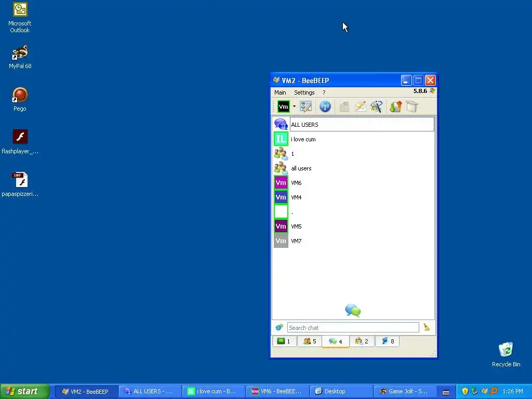Switch to VM6 - BeeBEEP taskbar button
This screenshot has width=532, height=399.
pyautogui.click(x=277, y=392)
